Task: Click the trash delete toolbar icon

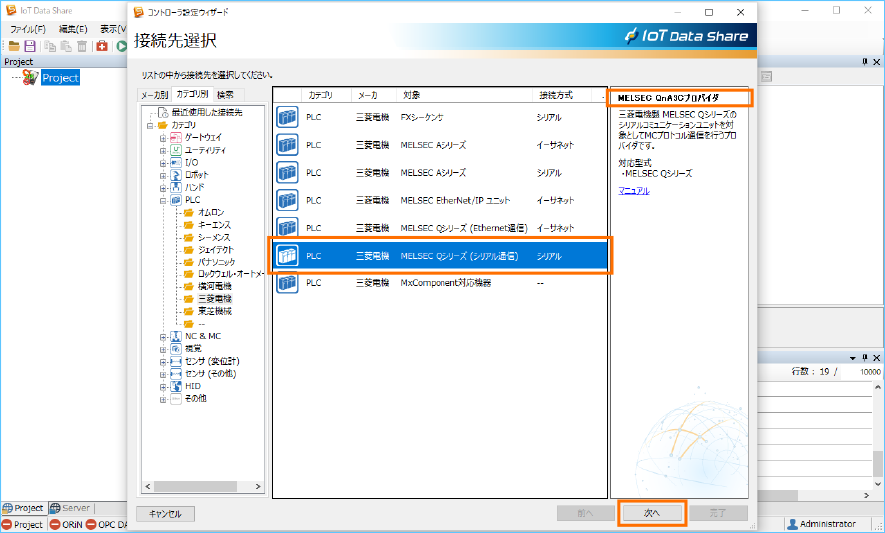Action: [82, 46]
